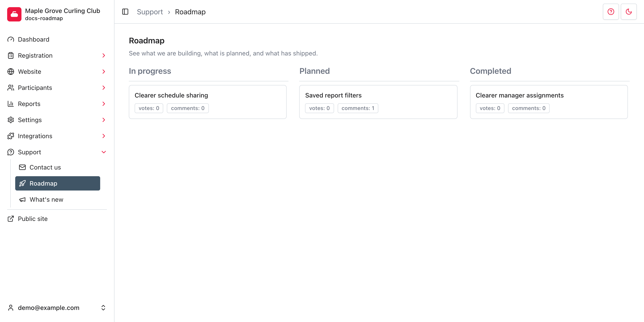Expand the Registration menu chevron
The width and height of the screenshot is (644, 322).
pos(104,55)
